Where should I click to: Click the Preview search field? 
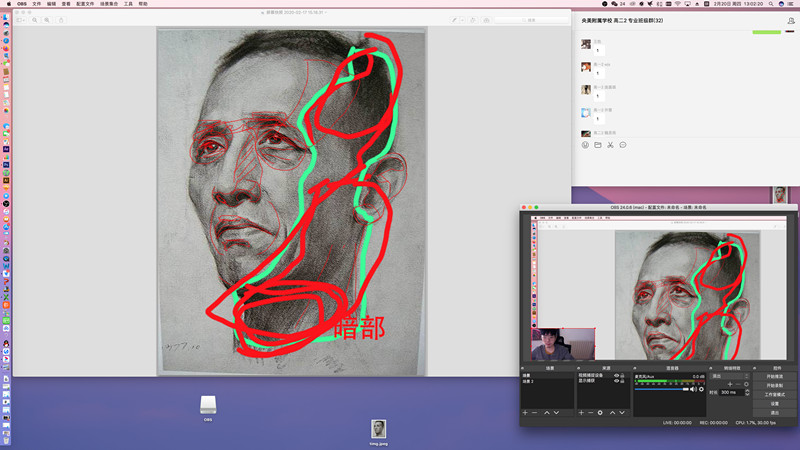pos(531,20)
